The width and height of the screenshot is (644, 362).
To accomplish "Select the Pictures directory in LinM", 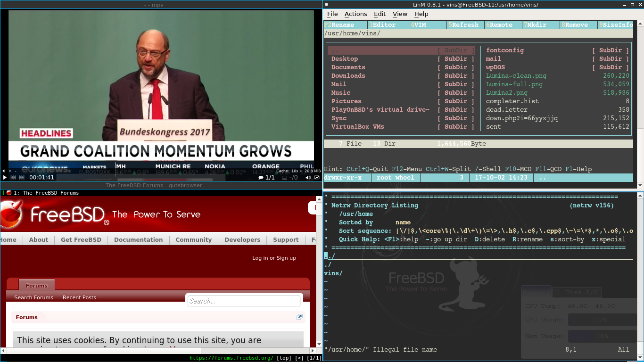I will [401, 101].
